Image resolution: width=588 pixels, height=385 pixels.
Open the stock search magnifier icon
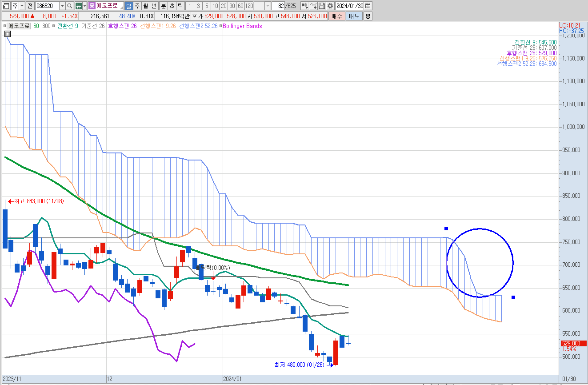coord(70,6)
